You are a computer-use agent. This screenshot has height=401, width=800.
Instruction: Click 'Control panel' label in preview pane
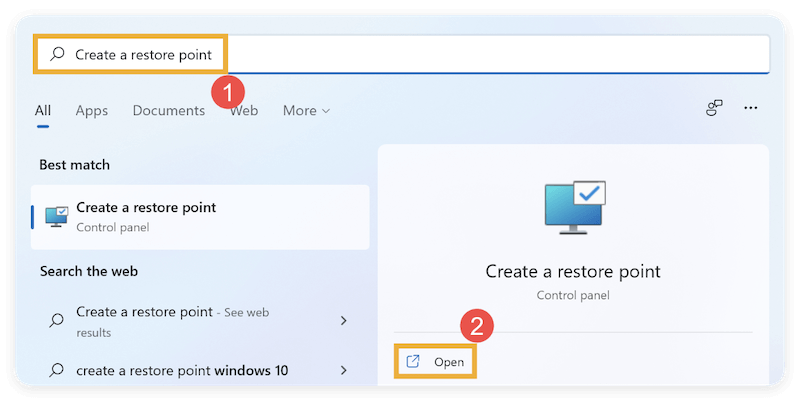pos(573,295)
